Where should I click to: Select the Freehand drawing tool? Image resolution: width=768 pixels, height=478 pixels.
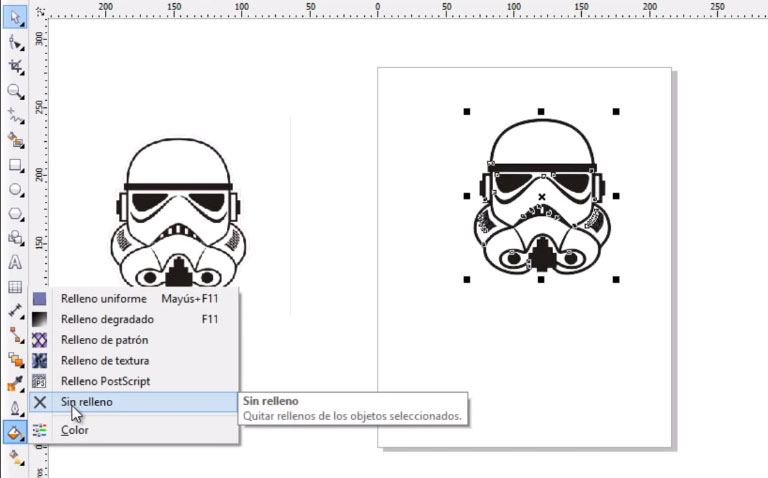click(15, 116)
